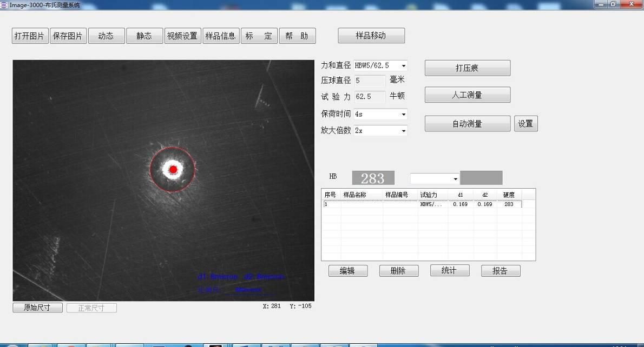Select row 1 in the results table
644x347 pixels.
click(x=422, y=204)
